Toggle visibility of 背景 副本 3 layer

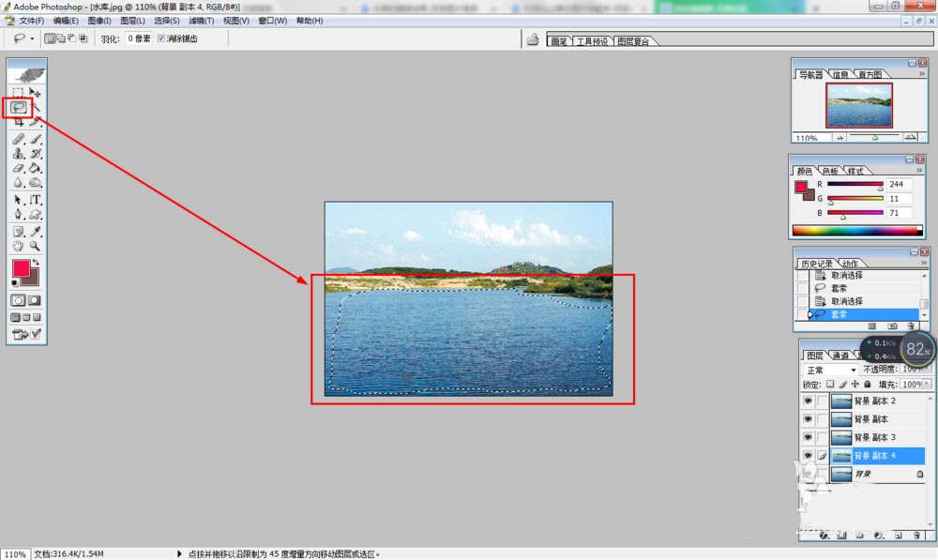pyautogui.click(x=808, y=437)
